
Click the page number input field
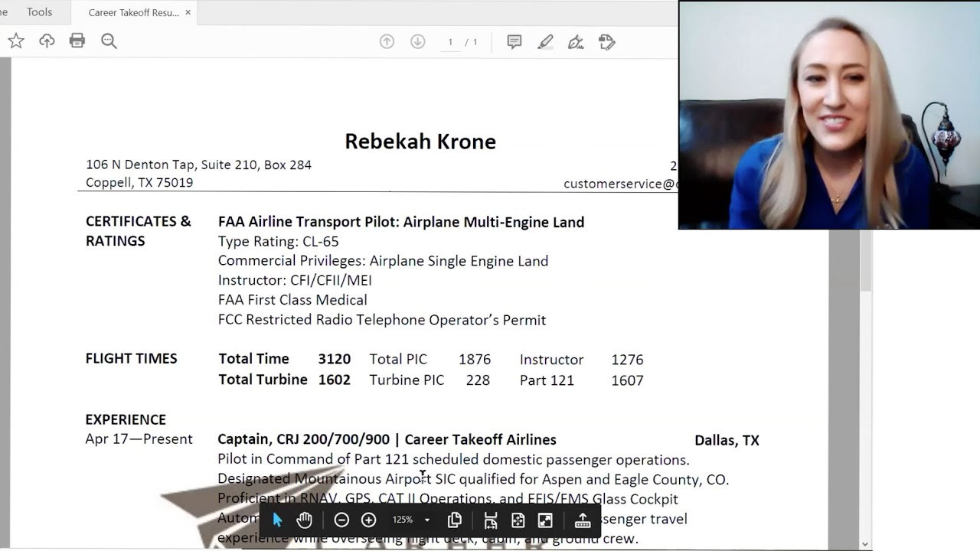[450, 42]
